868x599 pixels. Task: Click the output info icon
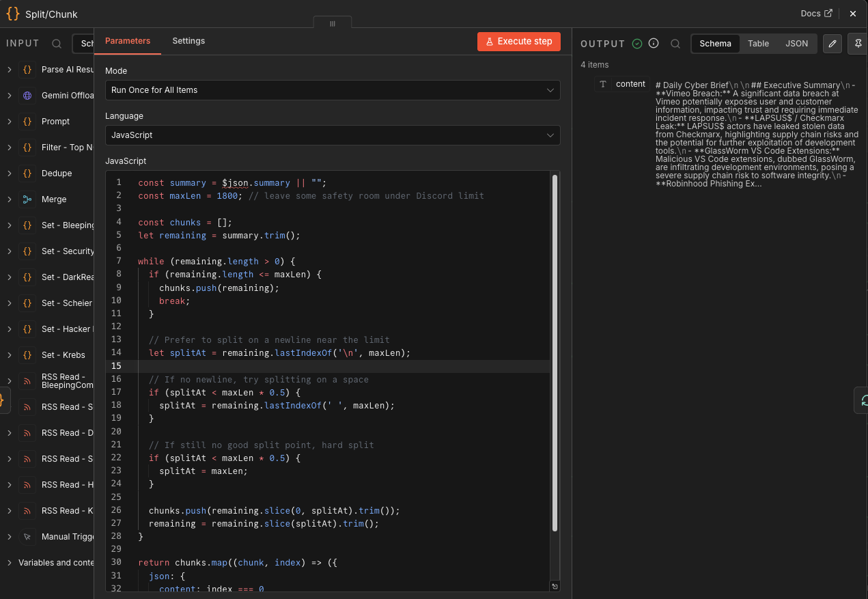click(x=654, y=44)
